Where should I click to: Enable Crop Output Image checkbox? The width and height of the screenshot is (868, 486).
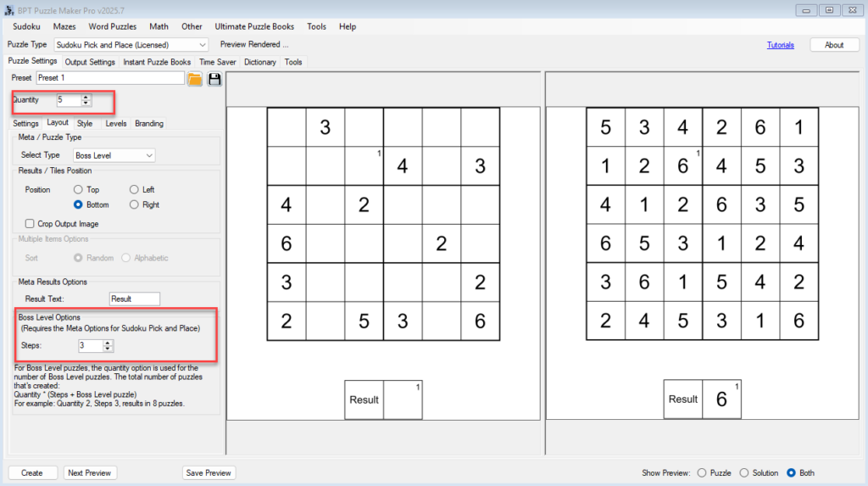tap(31, 224)
